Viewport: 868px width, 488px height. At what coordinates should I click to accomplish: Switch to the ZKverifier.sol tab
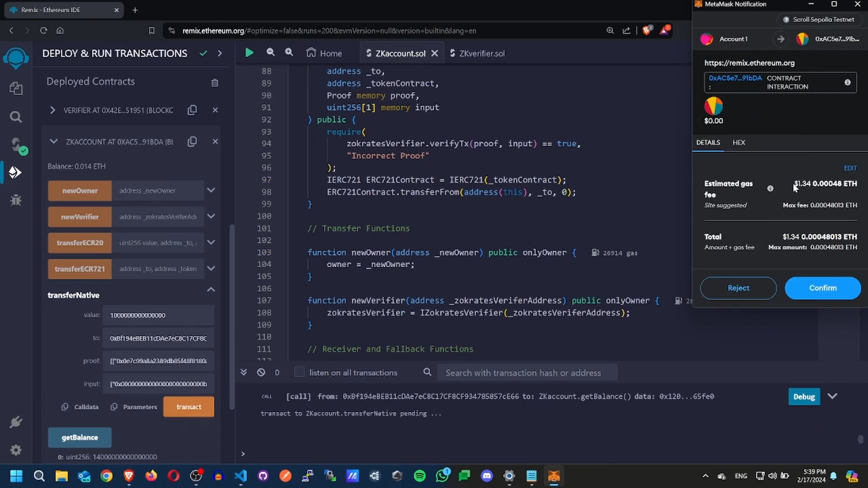[x=477, y=53]
